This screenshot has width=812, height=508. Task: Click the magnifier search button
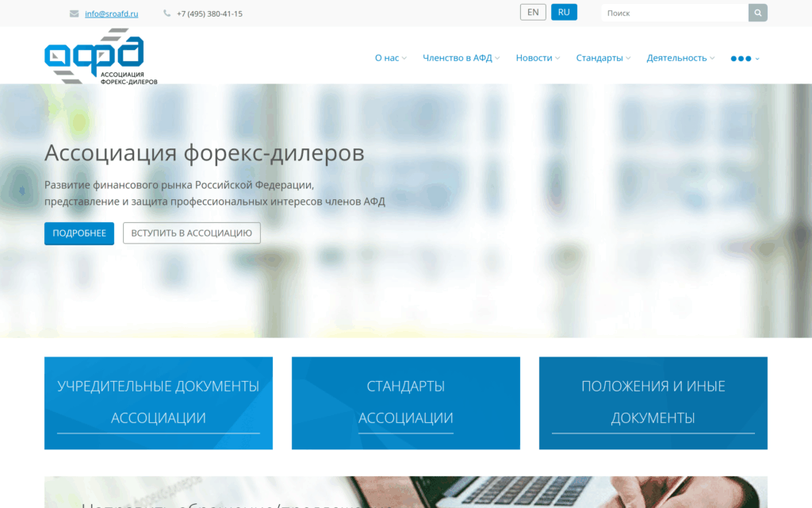tap(757, 13)
